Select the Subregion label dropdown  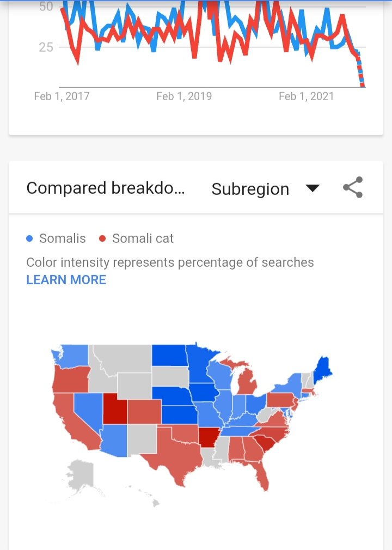point(250,189)
